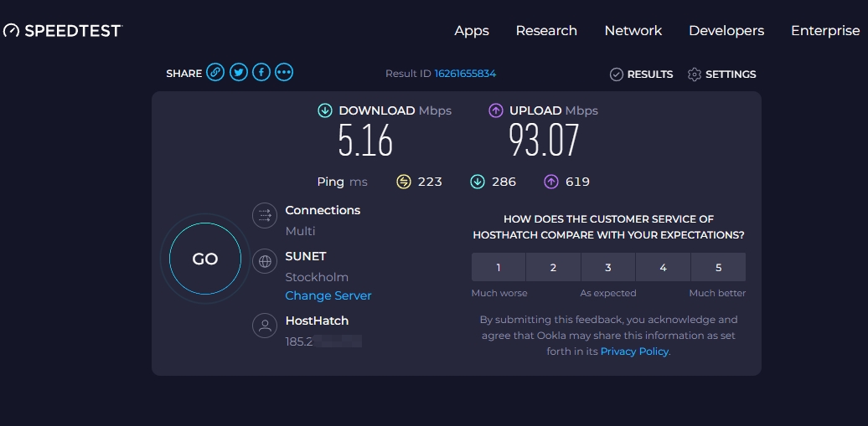Click the Stockholm server location text
Image resolution: width=868 pixels, height=426 pixels.
pos(317,277)
